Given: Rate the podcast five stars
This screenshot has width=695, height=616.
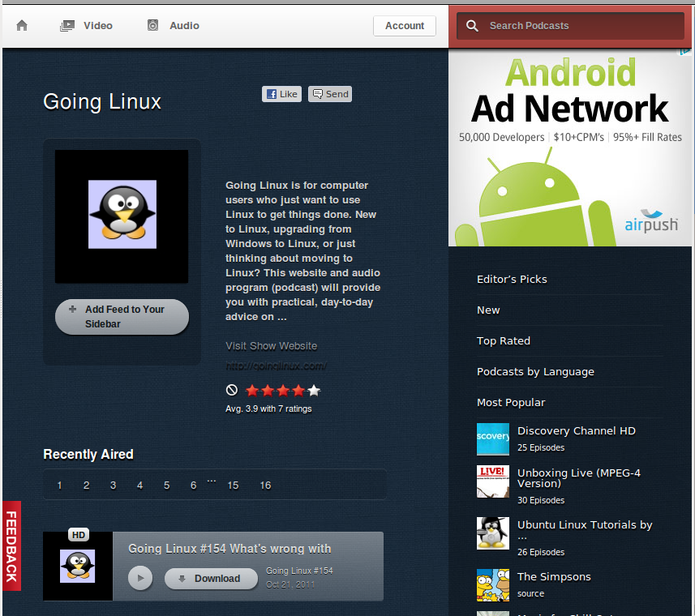Looking at the screenshot, I should [314, 391].
